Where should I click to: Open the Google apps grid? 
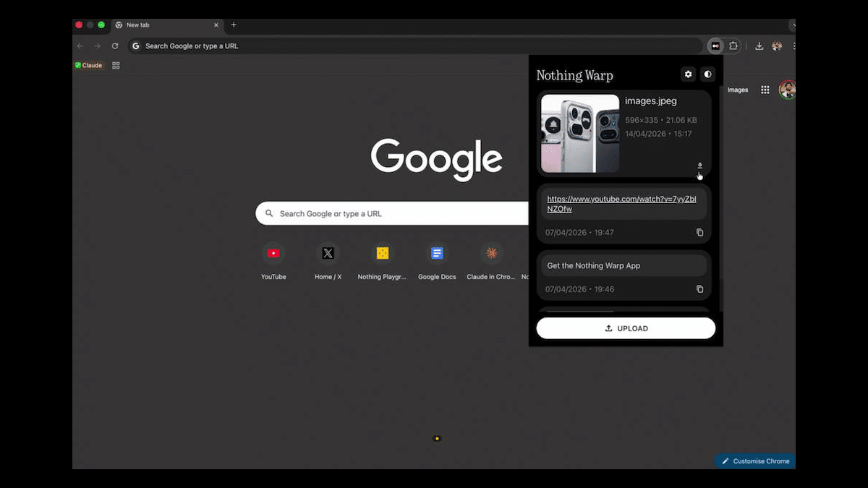point(765,90)
